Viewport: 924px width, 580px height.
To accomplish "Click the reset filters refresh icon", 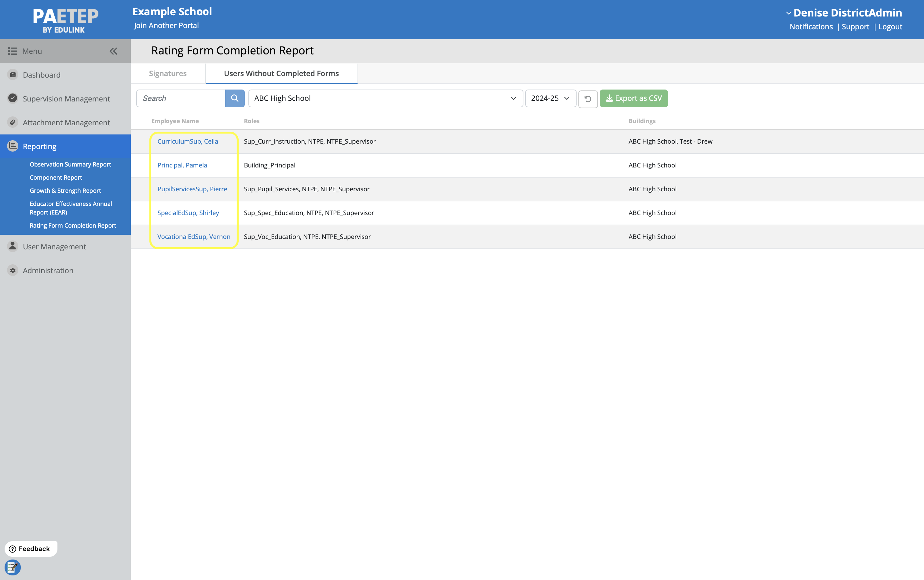I will click(588, 99).
